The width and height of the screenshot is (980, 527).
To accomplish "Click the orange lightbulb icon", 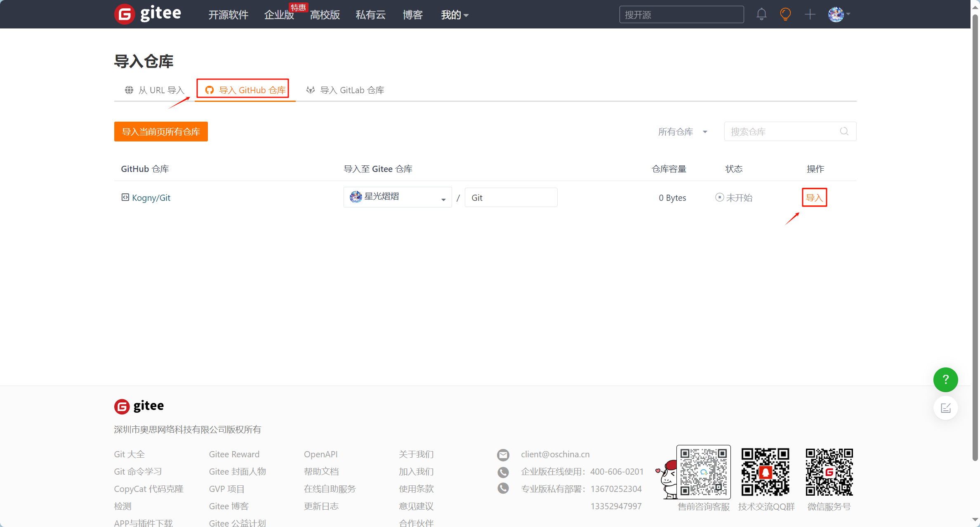I will [785, 14].
